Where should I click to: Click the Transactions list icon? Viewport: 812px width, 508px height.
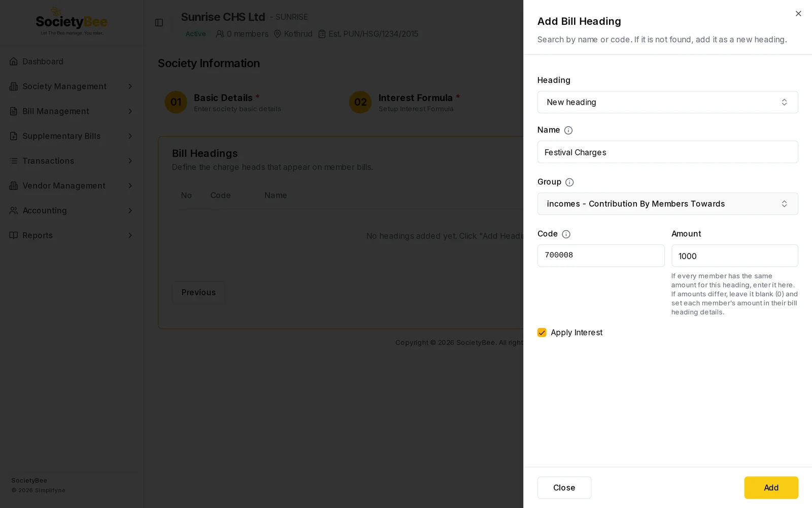[14, 161]
